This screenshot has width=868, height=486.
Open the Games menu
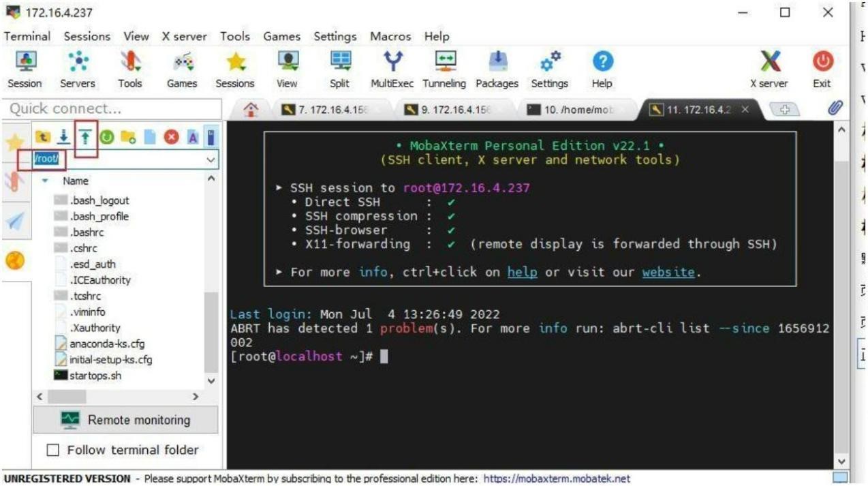click(281, 36)
